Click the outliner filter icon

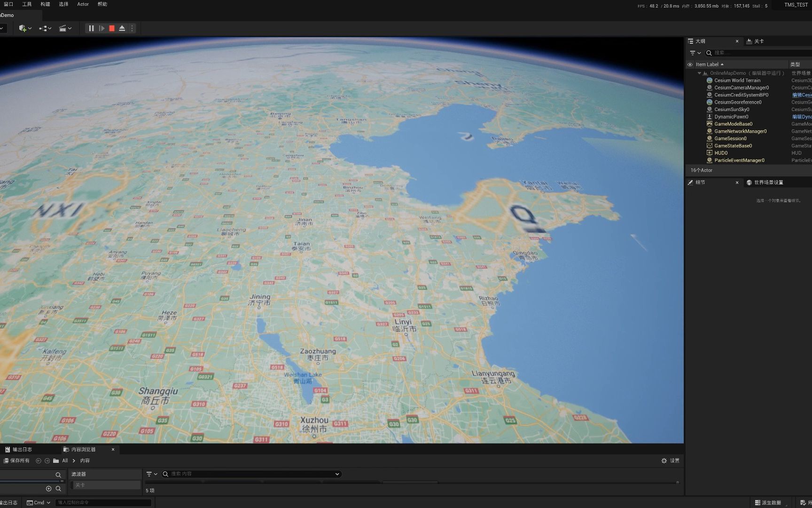pos(693,53)
